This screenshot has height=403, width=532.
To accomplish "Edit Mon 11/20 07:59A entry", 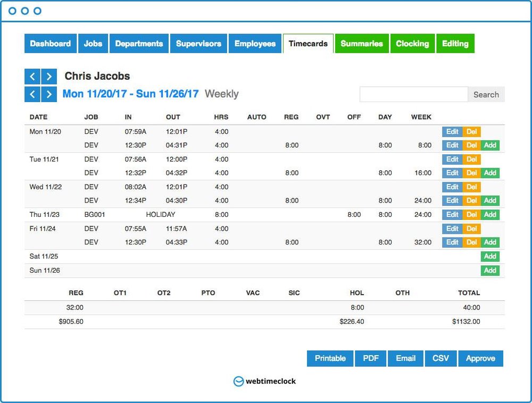I will 452,131.
